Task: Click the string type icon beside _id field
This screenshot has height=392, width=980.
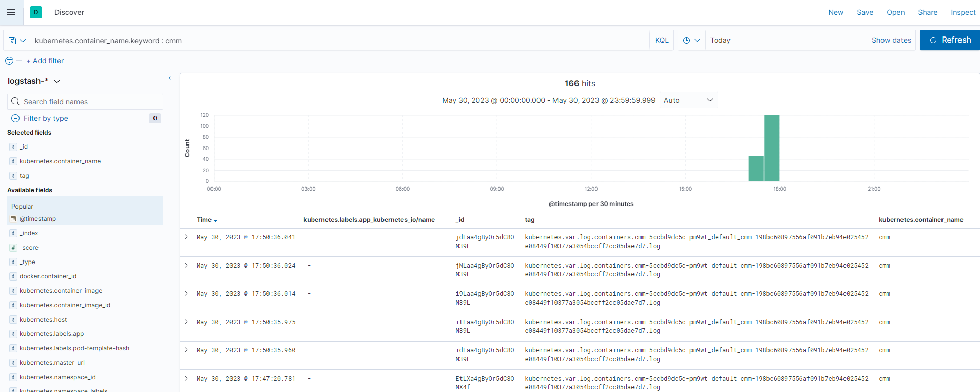Action: pos(13,147)
